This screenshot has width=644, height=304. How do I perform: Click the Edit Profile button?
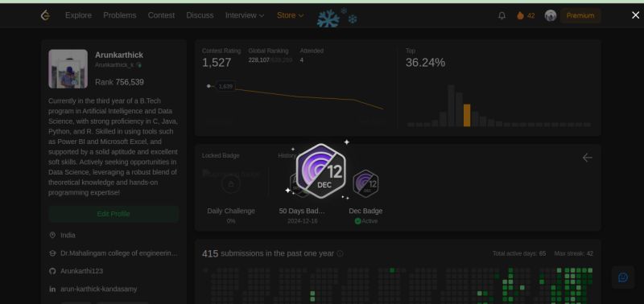(x=114, y=214)
